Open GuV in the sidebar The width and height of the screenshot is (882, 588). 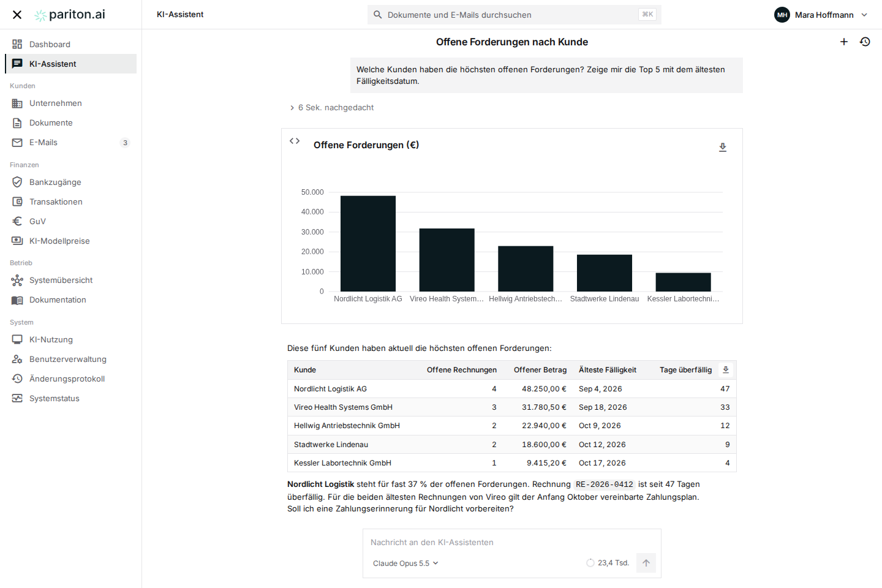coord(71,221)
